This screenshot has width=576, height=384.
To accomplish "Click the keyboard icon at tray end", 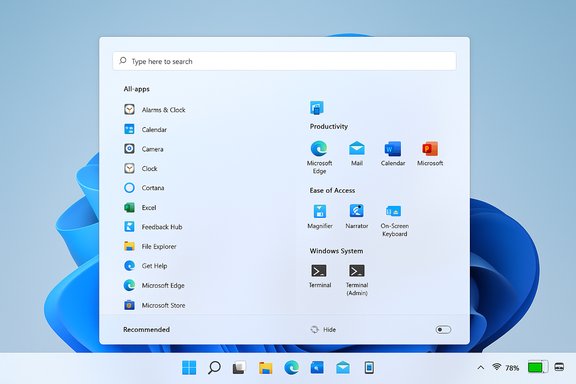I will [x=559, y=367].
